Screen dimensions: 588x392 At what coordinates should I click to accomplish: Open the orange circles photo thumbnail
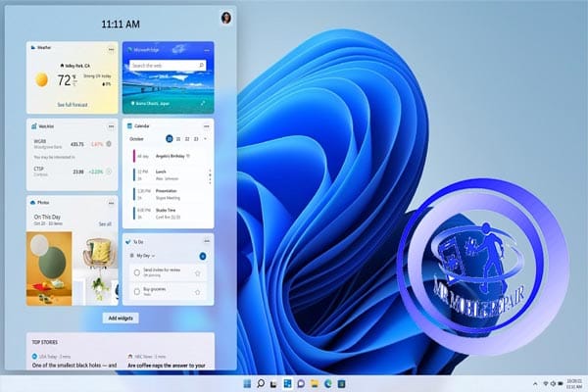click(49, 269)
